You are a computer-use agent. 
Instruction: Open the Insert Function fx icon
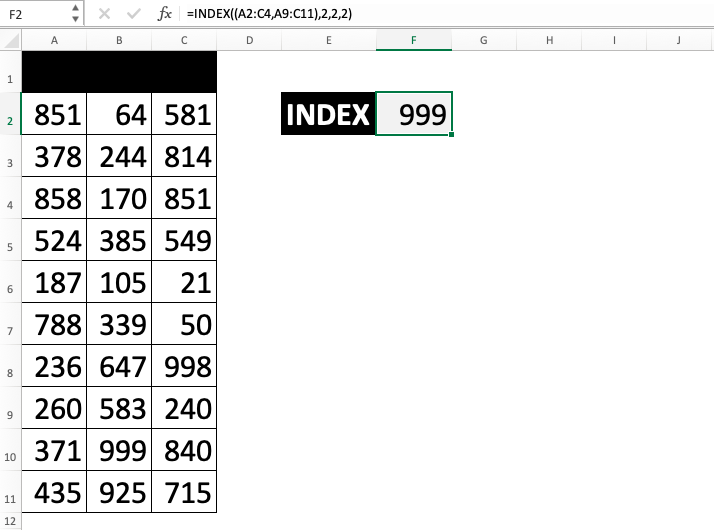[x=164, y=14]
